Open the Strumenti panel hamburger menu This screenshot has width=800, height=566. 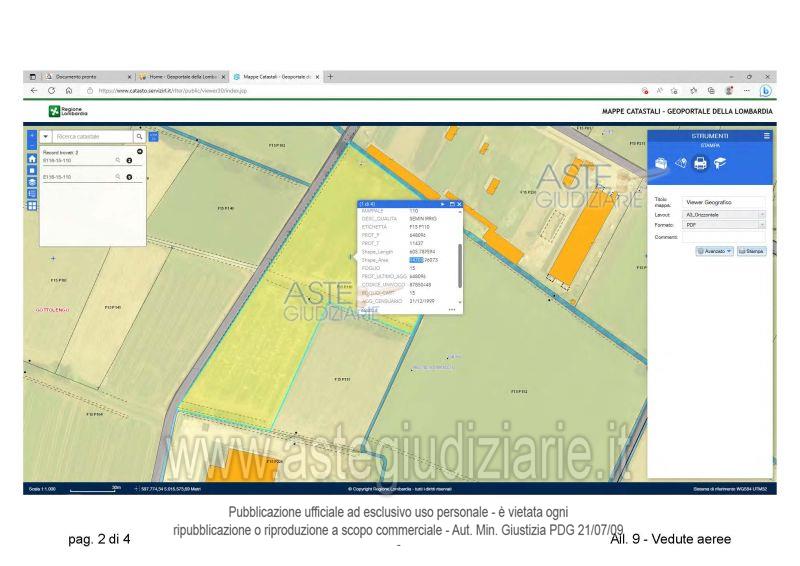tap(766, 136)
